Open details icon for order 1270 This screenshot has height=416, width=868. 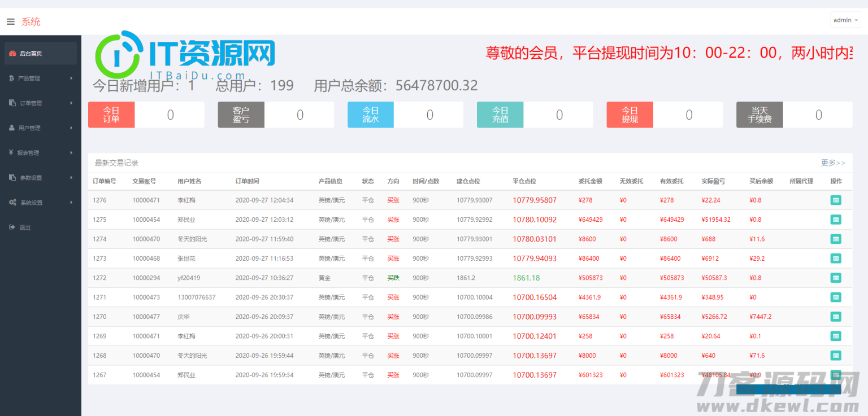click(x=836, y=317)
